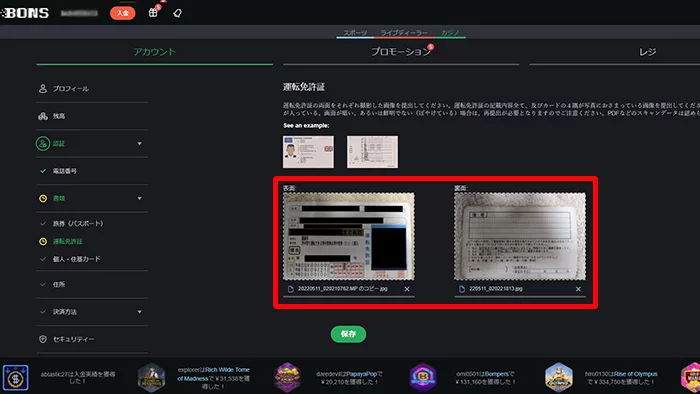Open プロフィール in the sidebar

coord(71,89)
